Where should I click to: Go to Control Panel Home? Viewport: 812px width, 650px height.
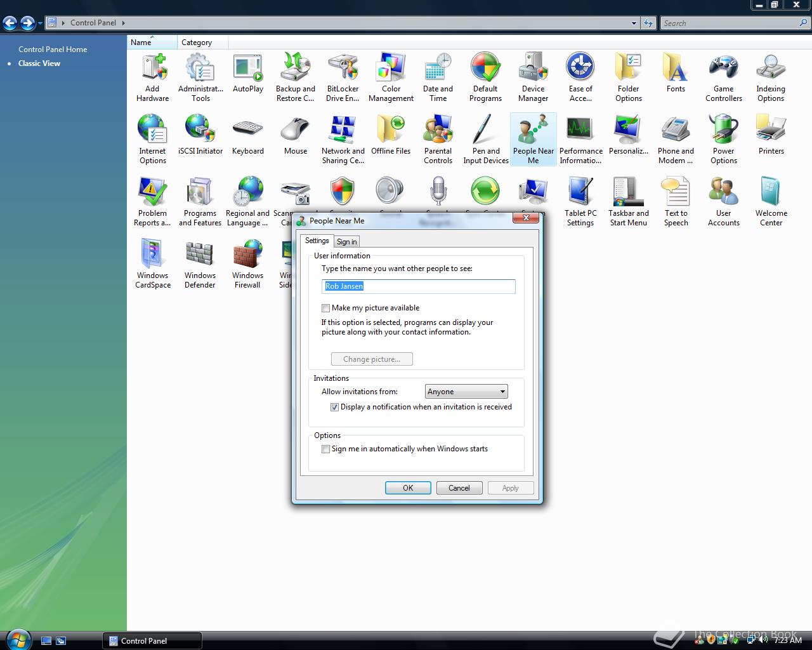[x=53, y=49]
